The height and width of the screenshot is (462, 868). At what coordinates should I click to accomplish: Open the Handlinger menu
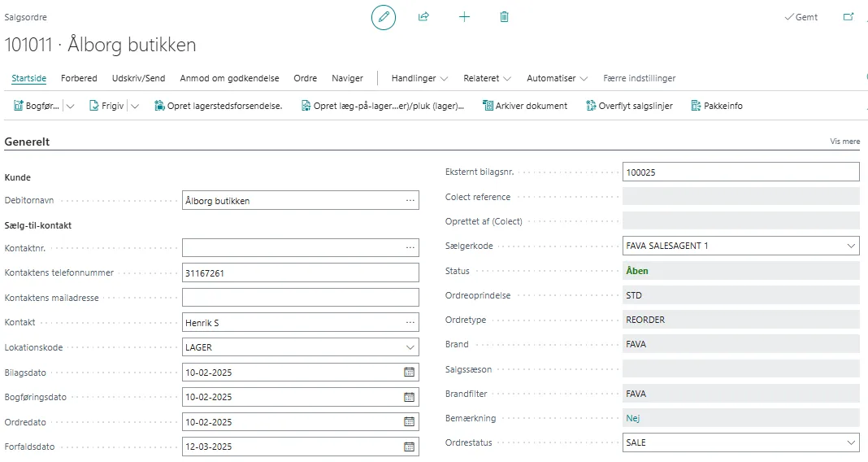click(x=419, y=78)
